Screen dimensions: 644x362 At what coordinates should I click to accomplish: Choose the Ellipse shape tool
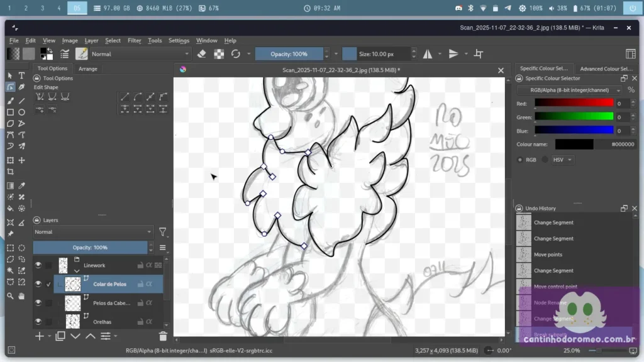point(21,112)
